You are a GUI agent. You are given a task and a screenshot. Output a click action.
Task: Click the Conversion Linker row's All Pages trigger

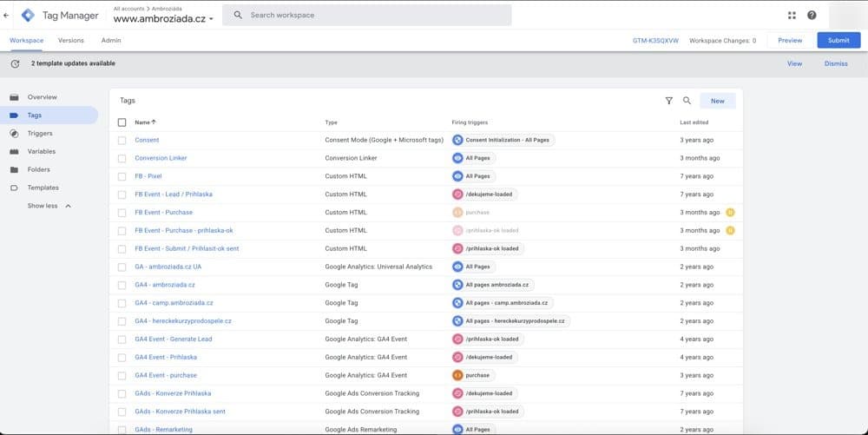pyautogui.click(x=474, y=158)
